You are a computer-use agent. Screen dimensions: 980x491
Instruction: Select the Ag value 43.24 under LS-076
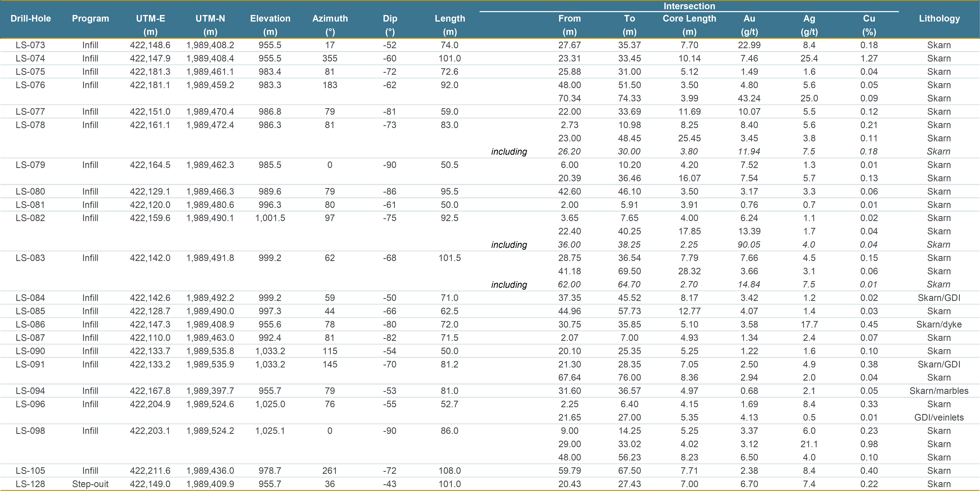click(x=749, y=98)
